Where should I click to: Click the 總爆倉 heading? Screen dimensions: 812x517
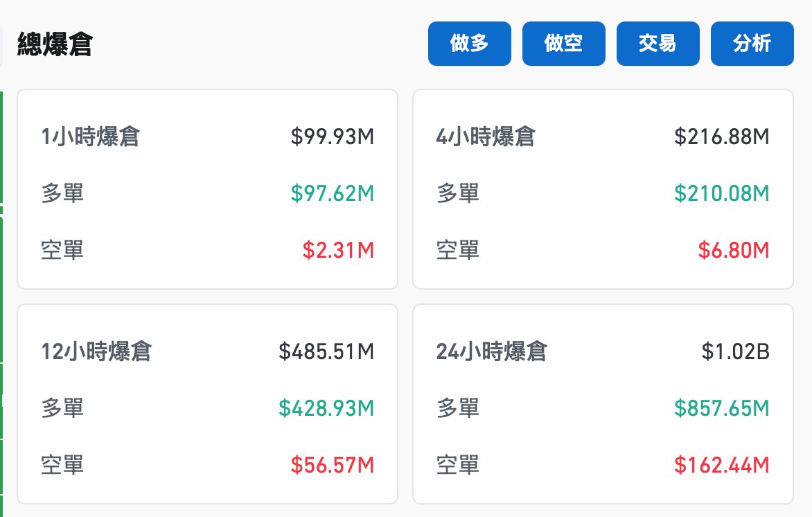[x=55, y=44]
